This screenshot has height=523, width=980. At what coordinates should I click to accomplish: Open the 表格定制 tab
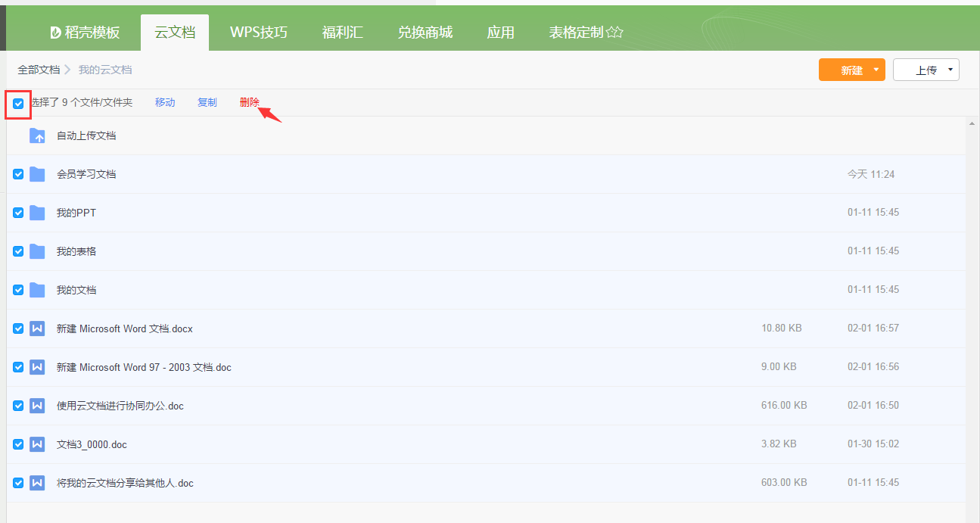tap(586, 33)
